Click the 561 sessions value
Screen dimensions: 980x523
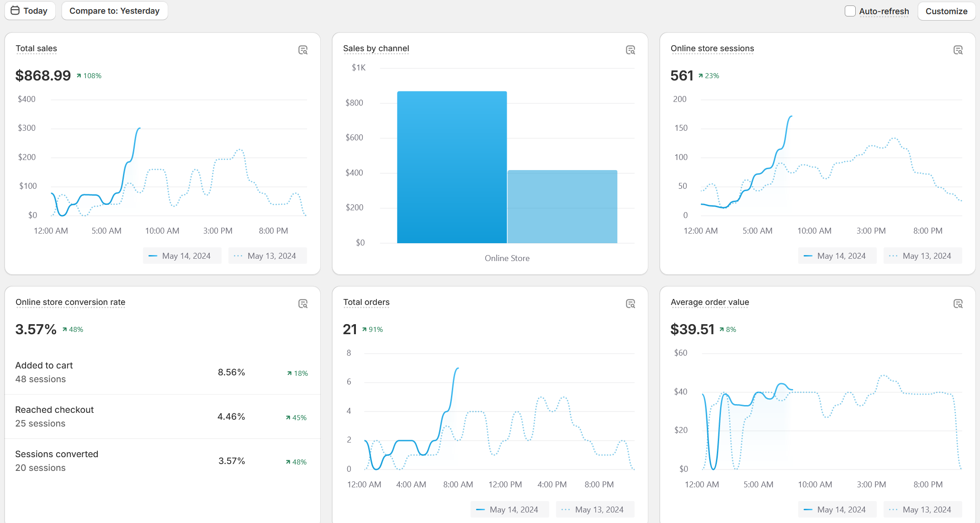pos(682,75)
